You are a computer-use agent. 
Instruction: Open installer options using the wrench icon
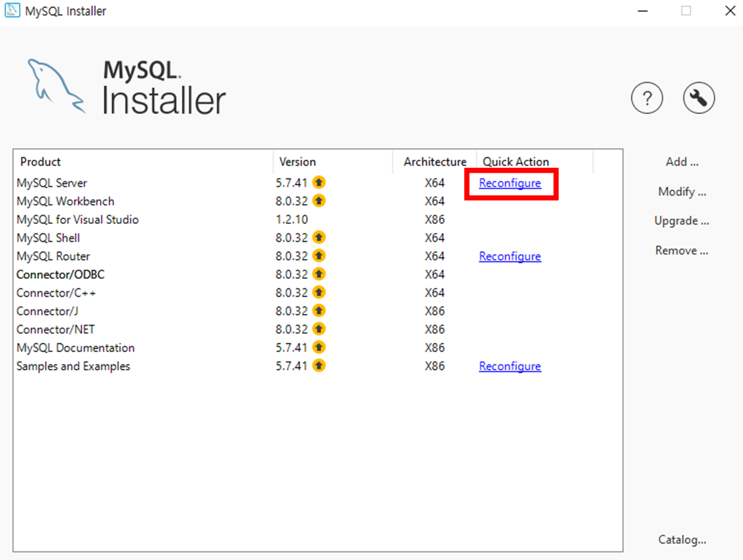pos(699,97)
